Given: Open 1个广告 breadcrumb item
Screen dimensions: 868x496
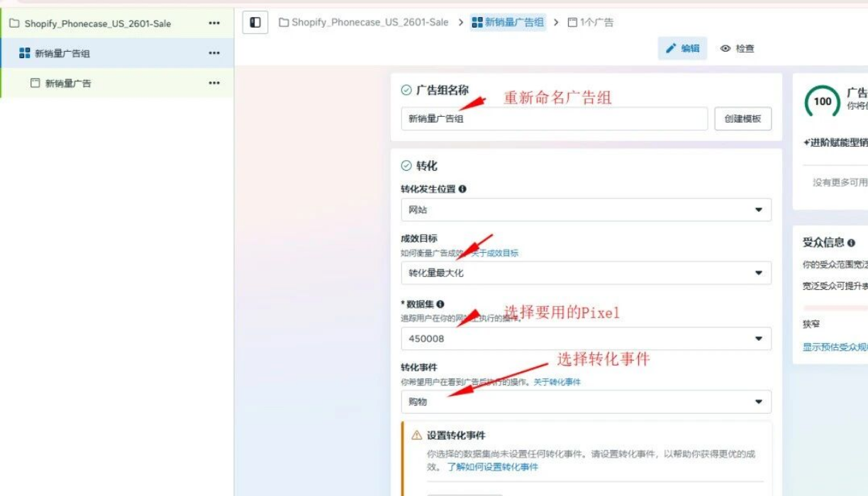Looking at the screenshot, I should click(591, 23).
